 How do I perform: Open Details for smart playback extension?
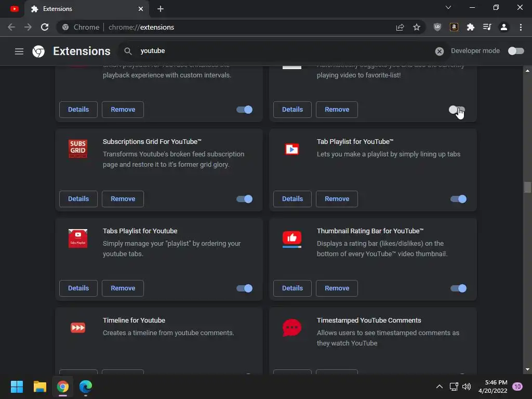78,110
